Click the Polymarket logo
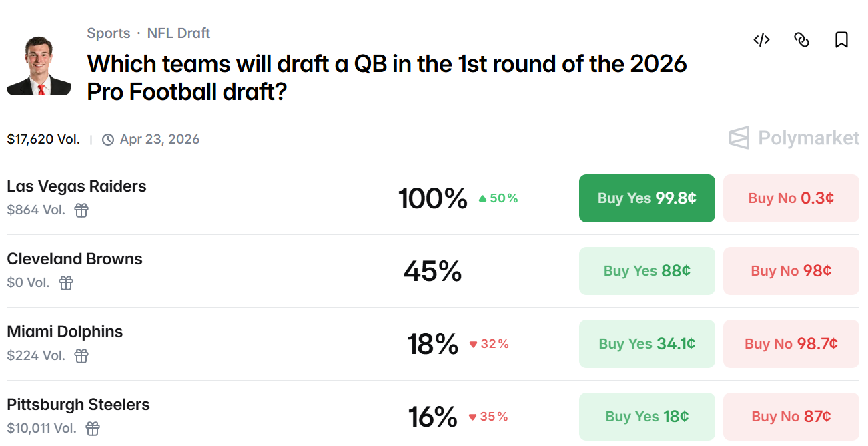This screenshot has width=868, height=446. coord(793,138)
